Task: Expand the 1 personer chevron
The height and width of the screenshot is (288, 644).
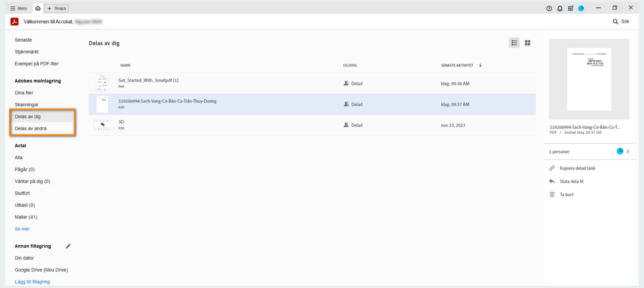Action: [628, 152]
